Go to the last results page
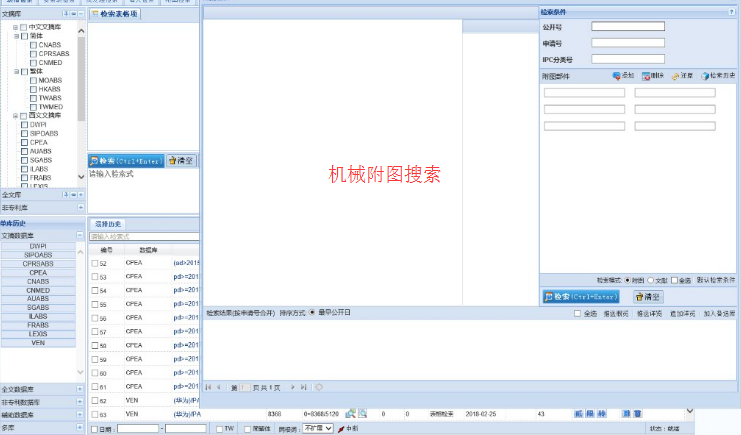Viewport: 741px width, 435px height. 304,387
